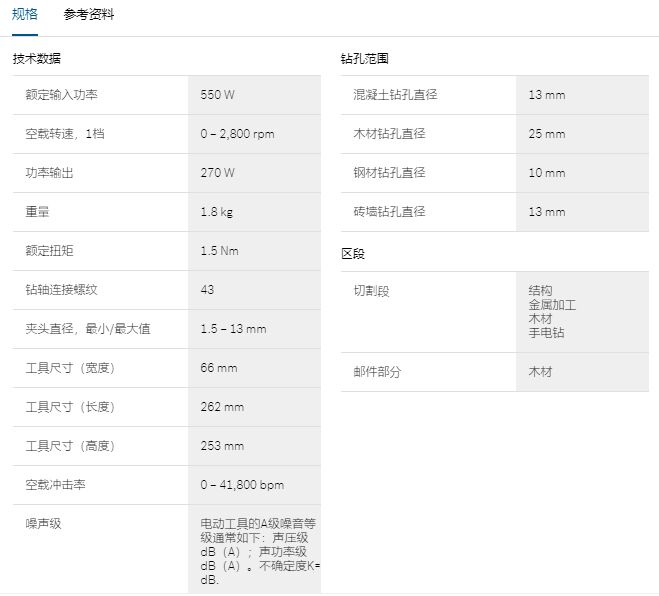This screenshot has width=659, height=596.
Task: Click the 噪声级 description text
Action: (259, 551)
